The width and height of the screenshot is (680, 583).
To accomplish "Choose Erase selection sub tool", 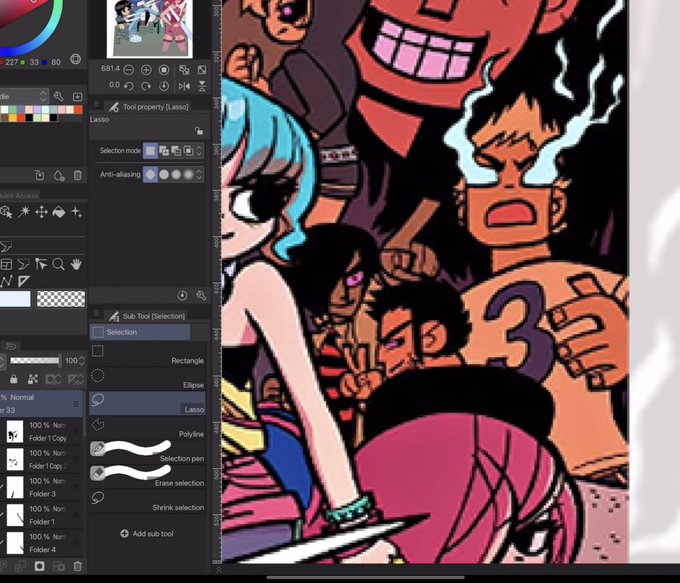I will (x=147, y=477).
